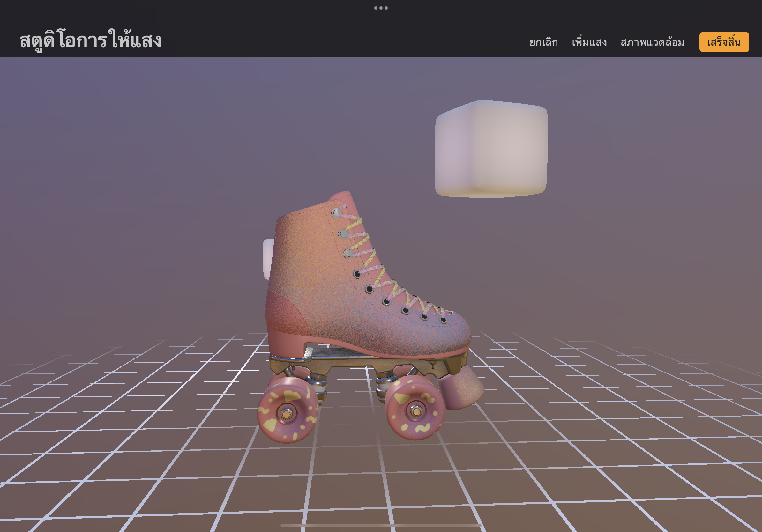Select the large white cube light
The image size is (762, 532).
click(491, 149)
